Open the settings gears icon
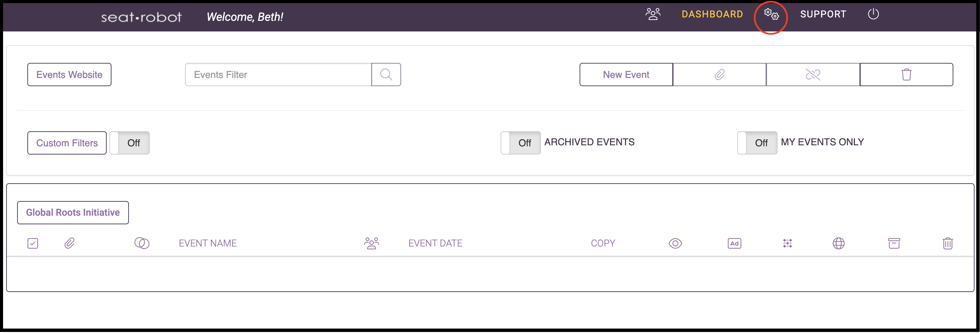Image resolution: width=980 pixels, height=333 pixels. [771, 14]
